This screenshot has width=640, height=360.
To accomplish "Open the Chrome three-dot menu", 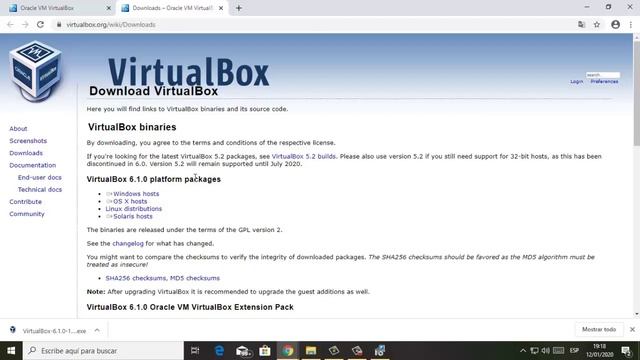I will tap(631, 24).
